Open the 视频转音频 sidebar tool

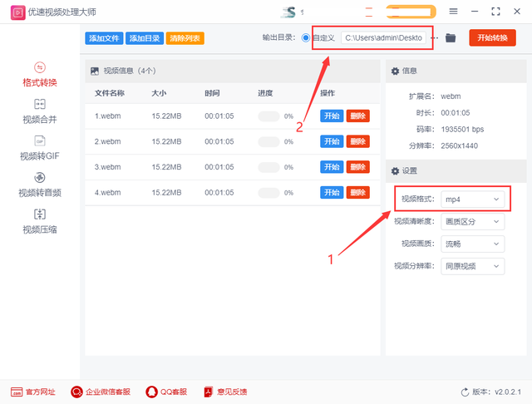coord(40,185)
